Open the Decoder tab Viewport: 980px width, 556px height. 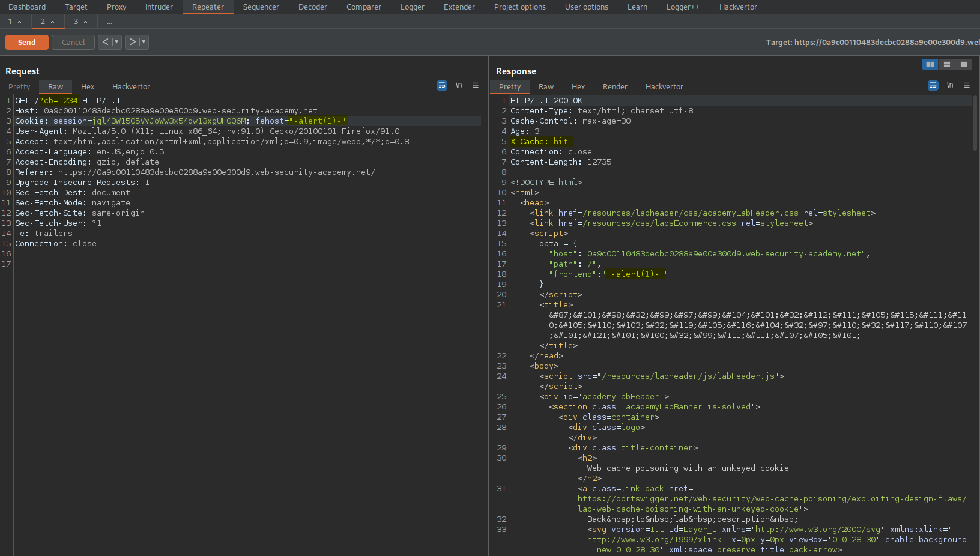point(313,7)
